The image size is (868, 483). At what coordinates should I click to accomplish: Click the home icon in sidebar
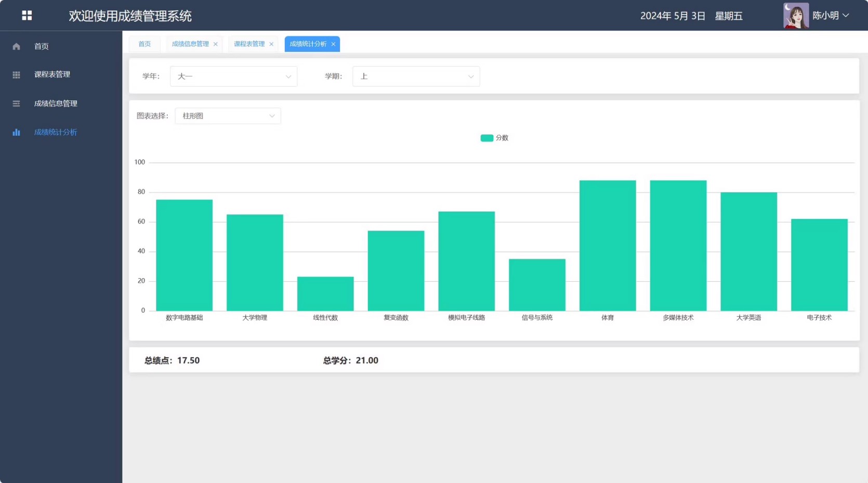[x=16, y=46]
